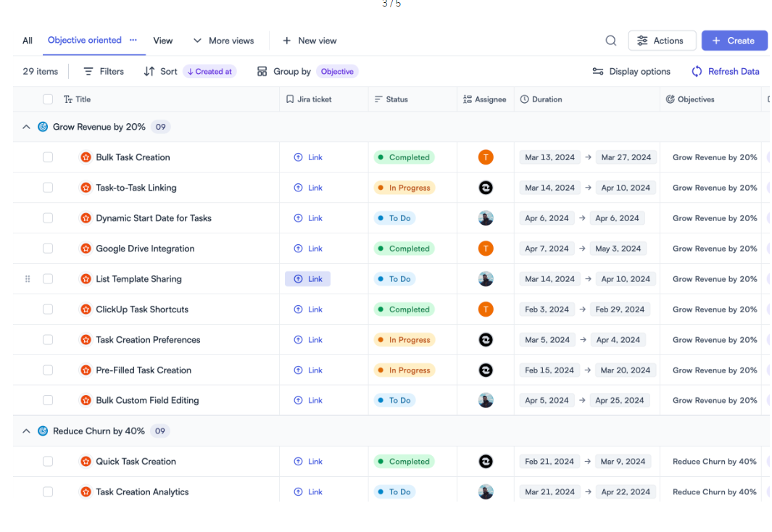Open the Created at sort chip

209,71
